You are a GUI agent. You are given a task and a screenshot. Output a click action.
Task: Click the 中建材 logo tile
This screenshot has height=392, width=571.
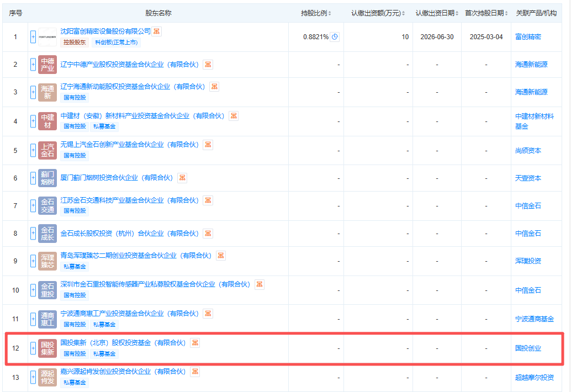click(x=47, y=121)
